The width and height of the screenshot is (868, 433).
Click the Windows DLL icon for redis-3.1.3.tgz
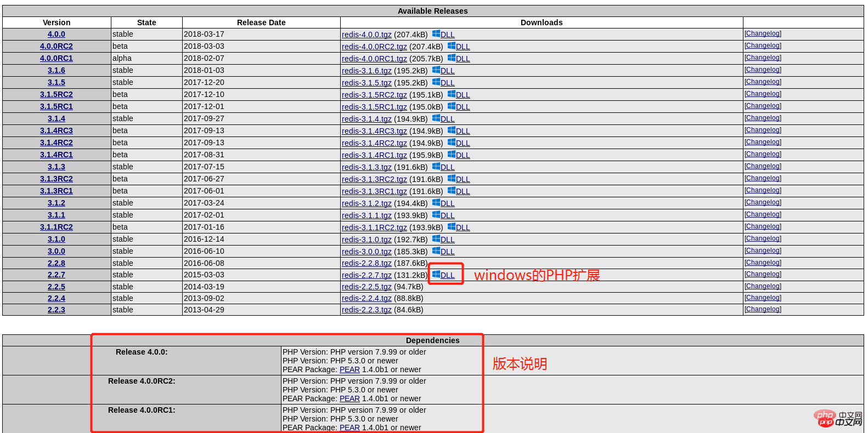click(436, 167)
